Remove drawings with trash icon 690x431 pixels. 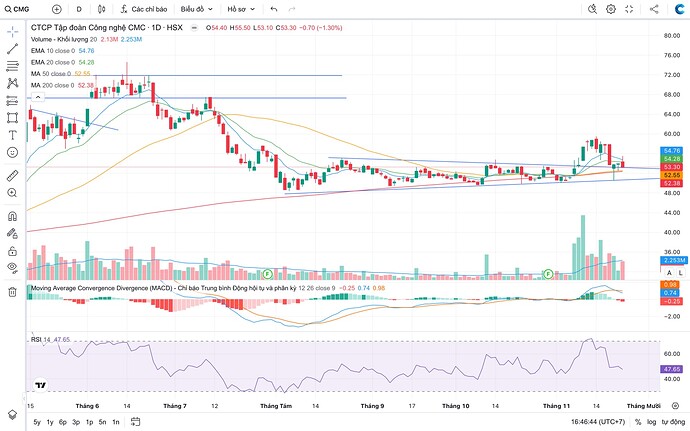click(12, 291)
